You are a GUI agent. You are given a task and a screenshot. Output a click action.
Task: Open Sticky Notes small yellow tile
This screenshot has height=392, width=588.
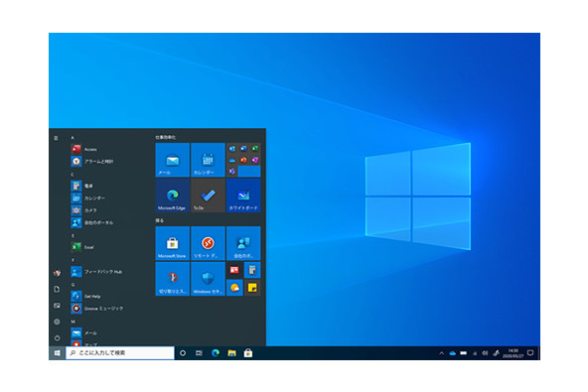(252, 288)
